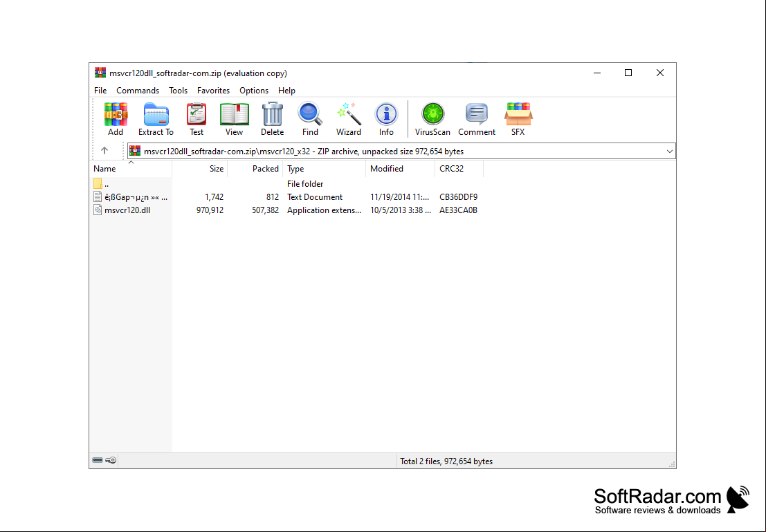Sort by the CRC32 column header
The height and width of the screenshot is (532, 766).
459,169
